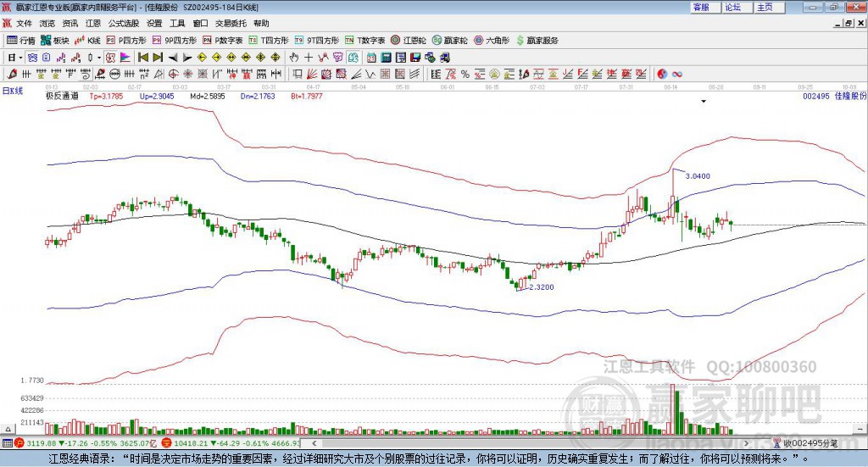Screen dimensions: 868x467
Task: Jump to first bar with green skip-back arrow
Action: tap(142, 58)
